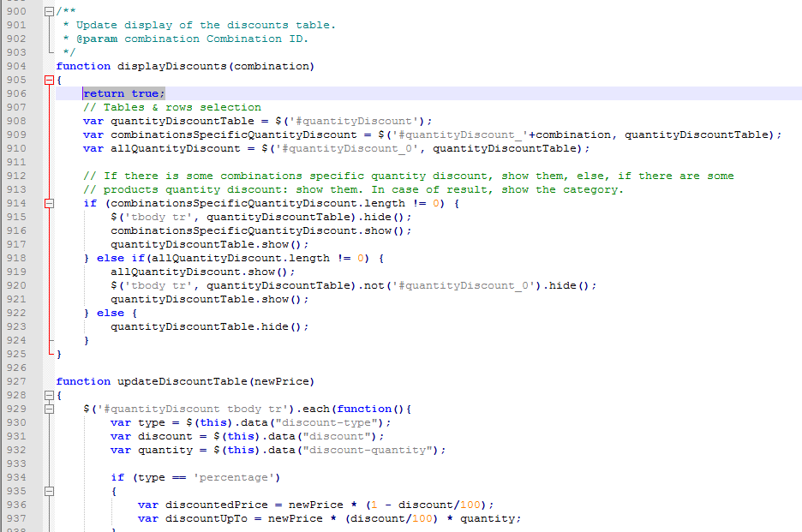The image size is (802, 532).
Task: Collapse the each callback fold at line 929
Action: point(49,409)
